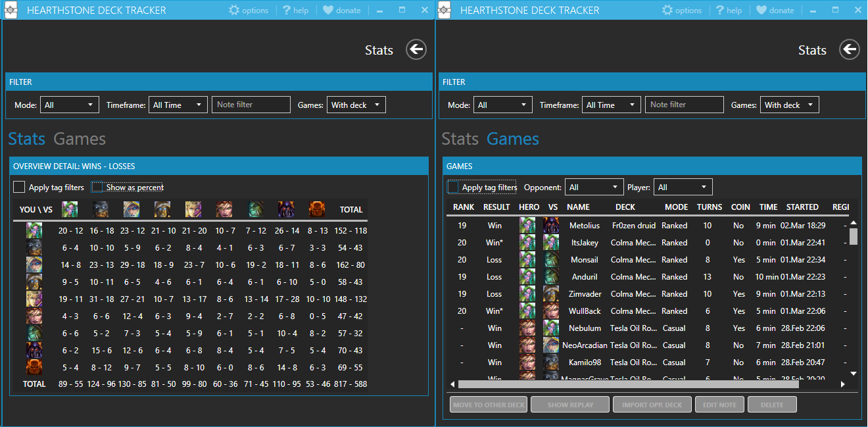This screenshot has width=868, height=427.
Task: Click the overall total cell 817 - 588
Action: click(350, 384)
